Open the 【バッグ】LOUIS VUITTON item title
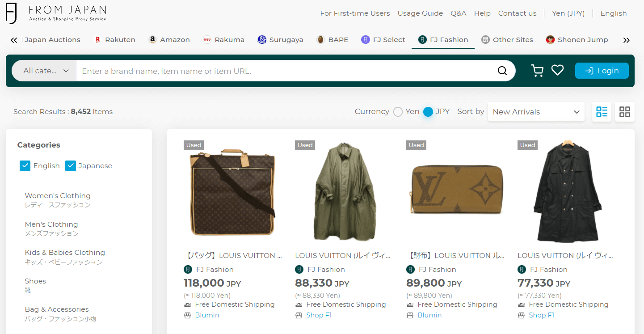 pos(233,256)
